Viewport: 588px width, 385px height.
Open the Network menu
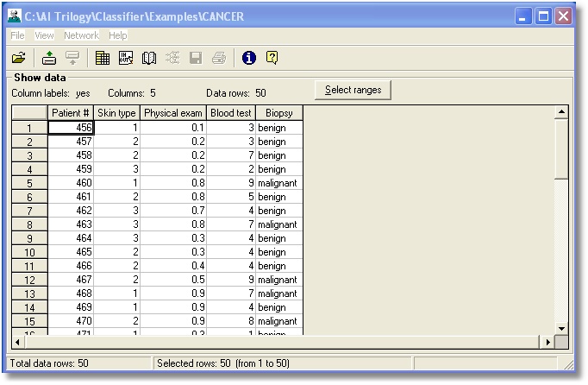[81, 35]
